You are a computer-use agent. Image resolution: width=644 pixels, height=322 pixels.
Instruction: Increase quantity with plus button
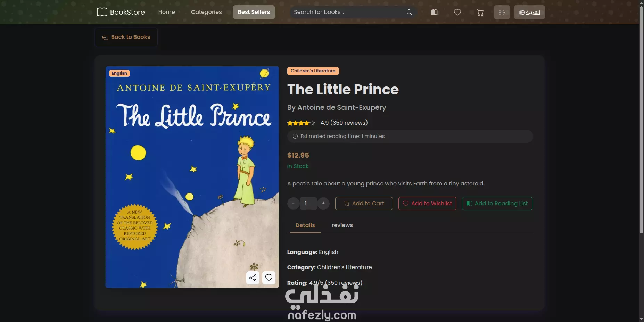click(x=323, y=203)
